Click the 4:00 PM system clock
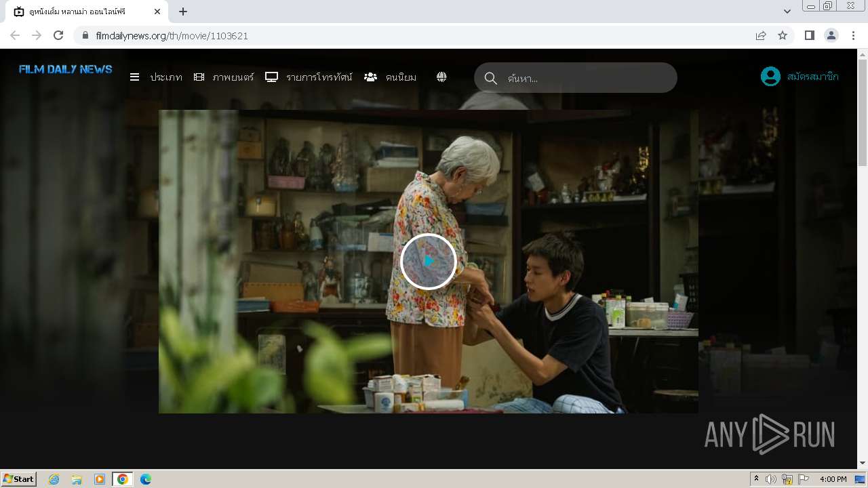The width and height of the screenshot is (868, 488). coord(833,479)
